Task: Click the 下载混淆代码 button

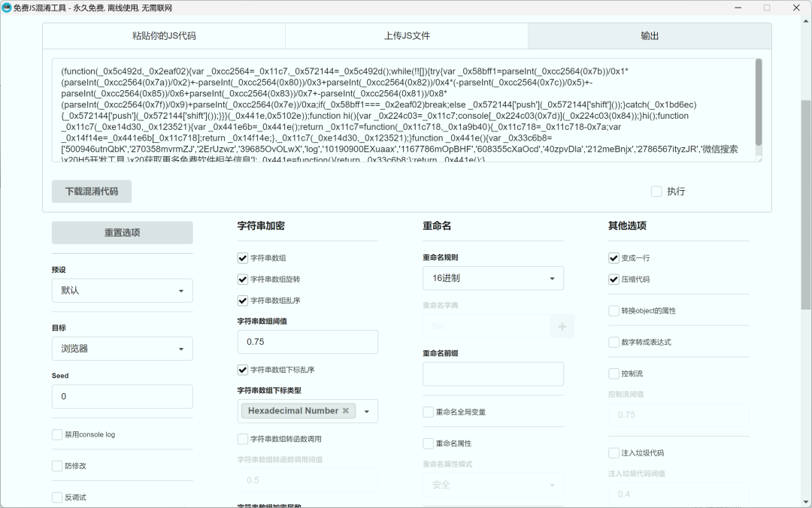Action: click(92, 192)
